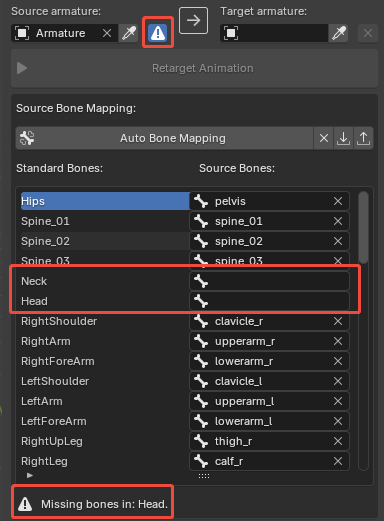This screenshot has width=384, height=521.
Task: Pick target armature with the eyedropper
Action: [x=339, y=33]
